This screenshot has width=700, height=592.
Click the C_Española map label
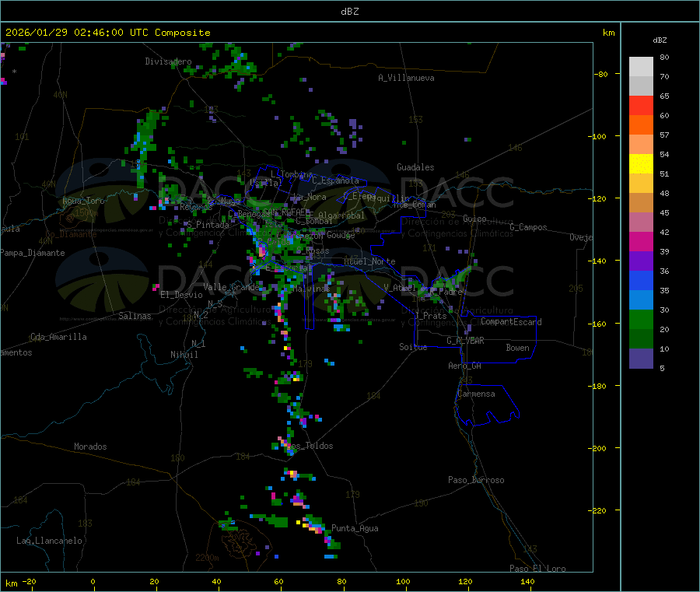point(336,180)
